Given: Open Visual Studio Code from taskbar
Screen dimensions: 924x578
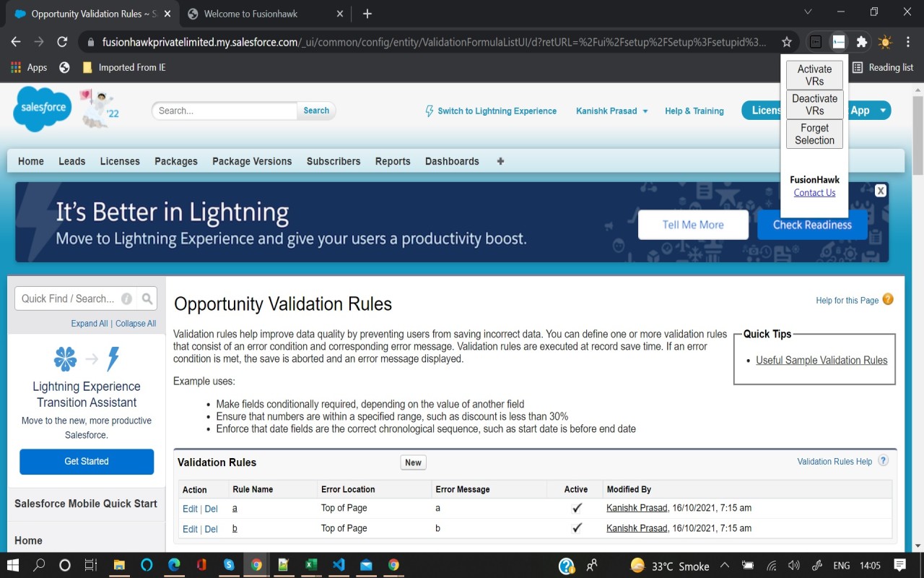Looking at the screenshot, I should click(x=339, y=565).
